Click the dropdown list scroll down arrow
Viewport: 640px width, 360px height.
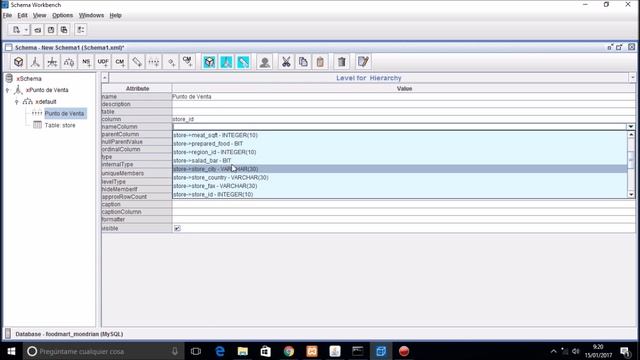click(x=631, y=194)
